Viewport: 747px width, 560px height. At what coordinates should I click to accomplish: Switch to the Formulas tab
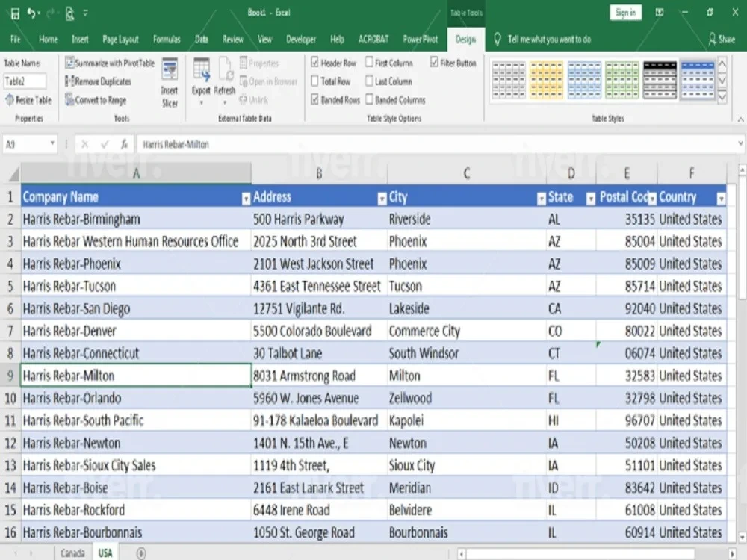tap(167, 39)
